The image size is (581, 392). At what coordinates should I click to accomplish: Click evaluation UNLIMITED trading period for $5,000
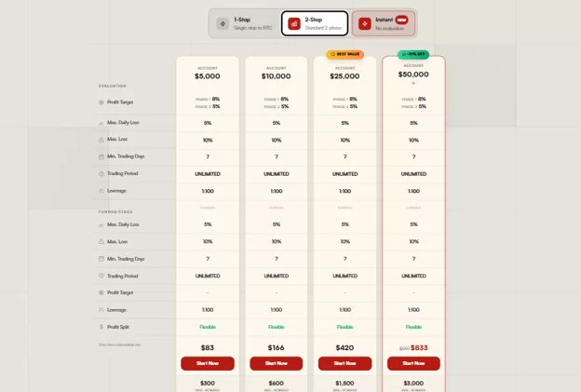pos(208,174)
